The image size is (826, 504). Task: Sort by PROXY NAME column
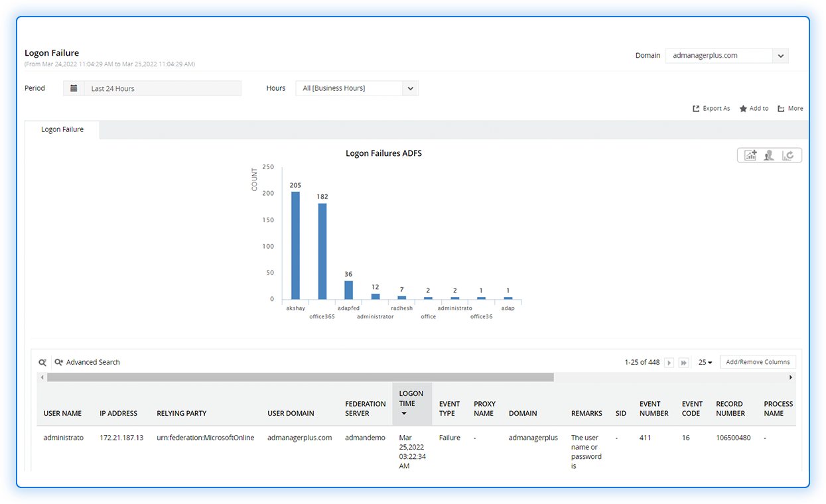tap(484, 409)
